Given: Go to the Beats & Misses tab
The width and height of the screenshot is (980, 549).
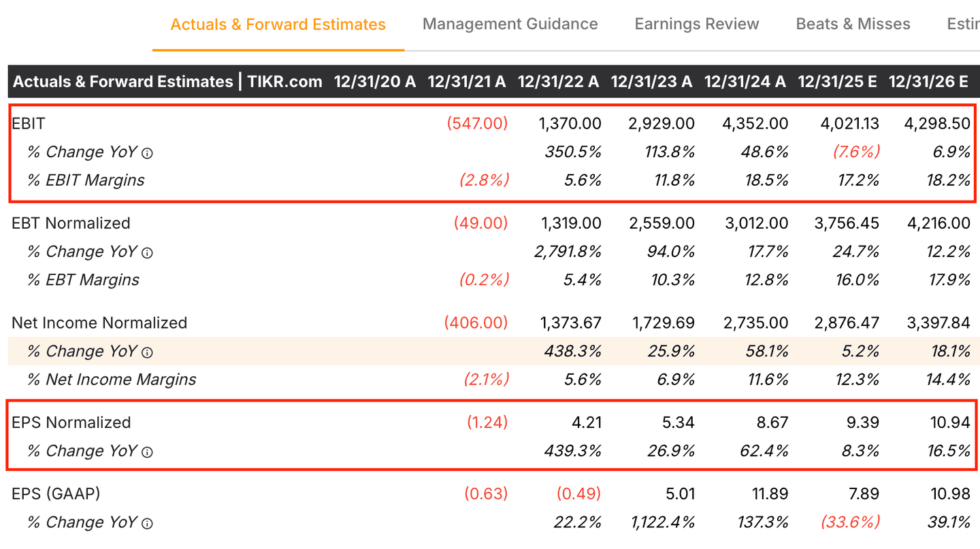Looking at the screenshot, I should (853, 24).
